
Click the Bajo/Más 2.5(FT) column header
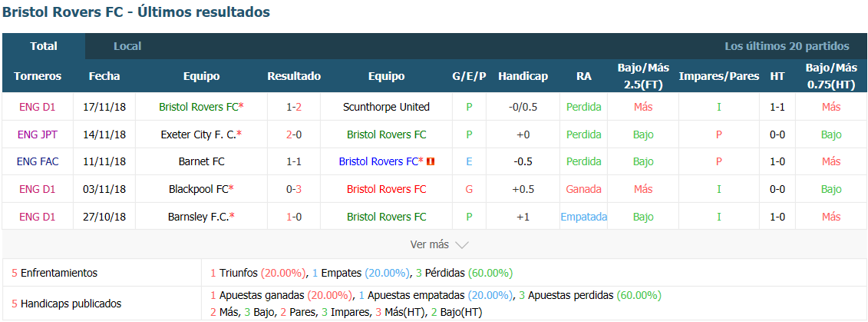click(x=643, y=77)
